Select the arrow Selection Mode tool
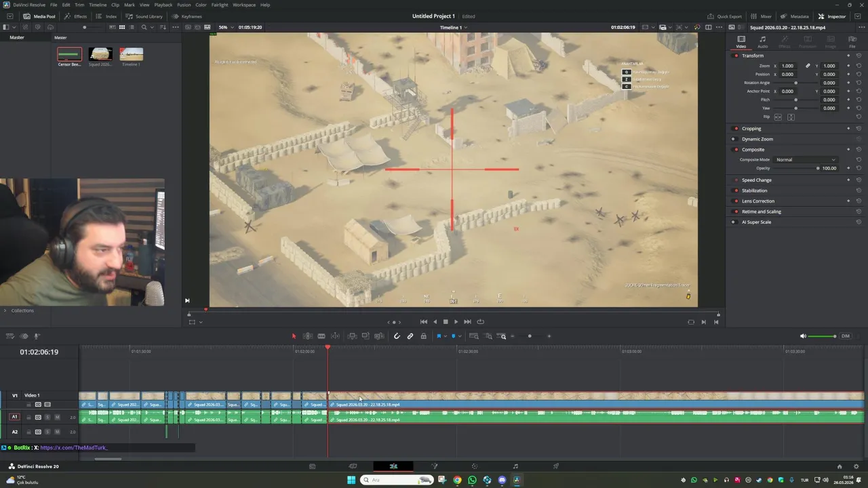Image resolution: width=868 pixels, height=488 pixels. (x=294, y=336)
